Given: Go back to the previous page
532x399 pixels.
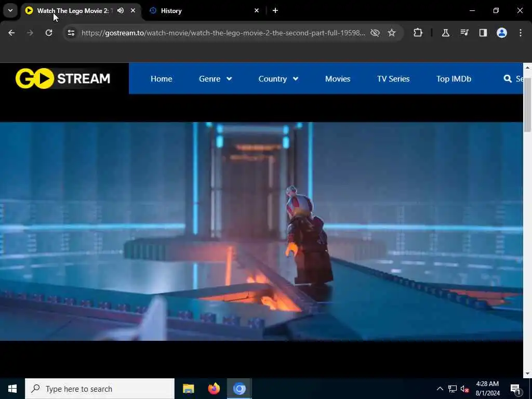Looking at the screenshot, I should click(11, 33).
